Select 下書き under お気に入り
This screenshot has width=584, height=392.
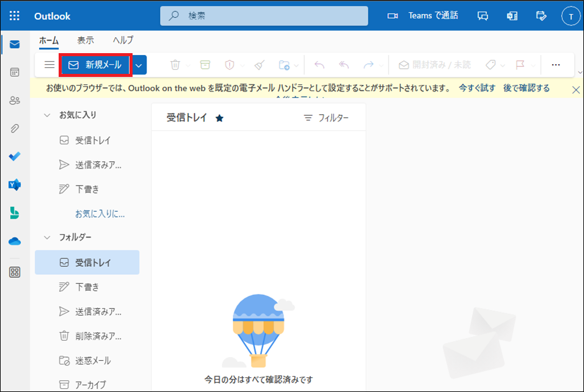point(87,189)
